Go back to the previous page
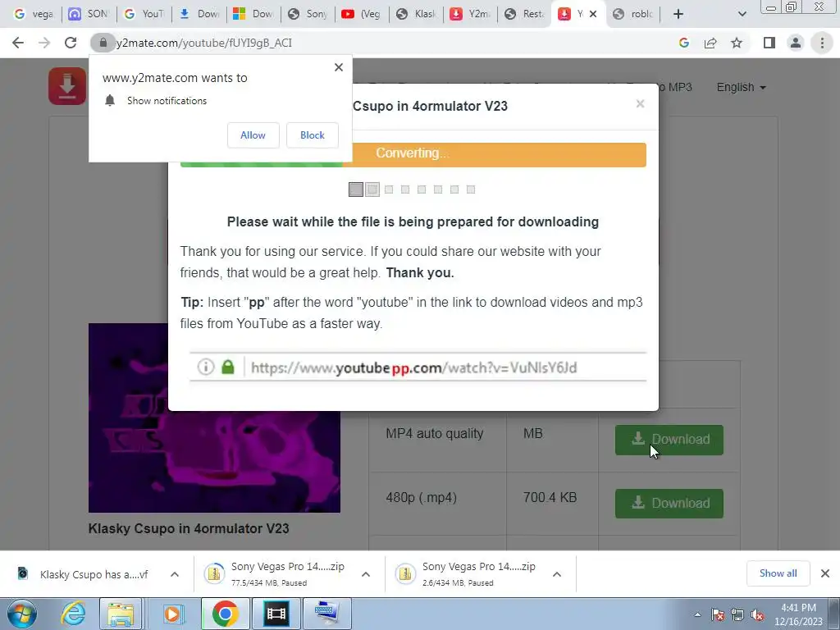Screen dimensions: 840x630 [x=18, y=43]
